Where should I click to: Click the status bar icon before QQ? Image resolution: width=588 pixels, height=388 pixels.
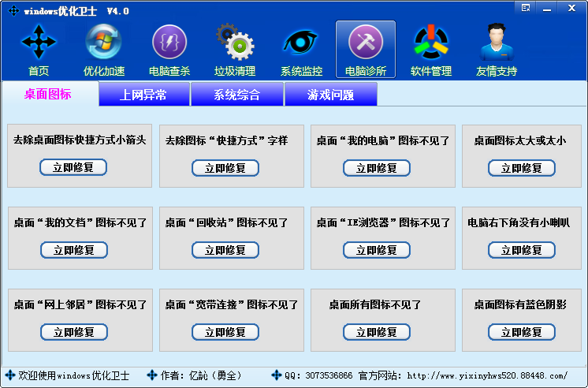click(x=277, y=375)
